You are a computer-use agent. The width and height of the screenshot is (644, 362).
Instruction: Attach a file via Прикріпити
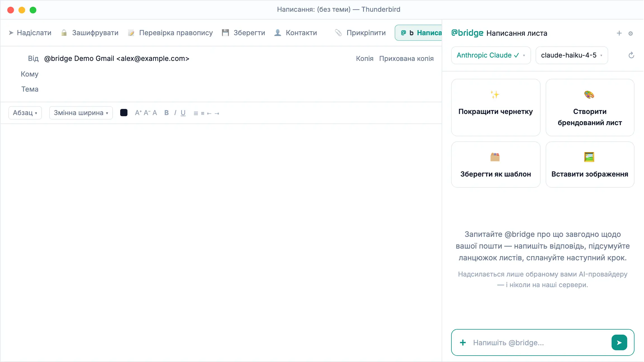[x=360, y=33]
